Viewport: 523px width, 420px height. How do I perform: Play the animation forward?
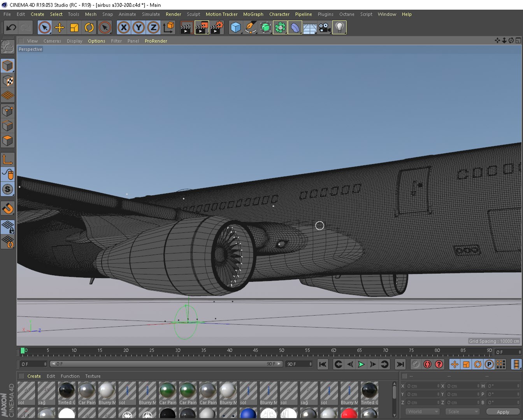pyautogui.click(x=361, y=364)
